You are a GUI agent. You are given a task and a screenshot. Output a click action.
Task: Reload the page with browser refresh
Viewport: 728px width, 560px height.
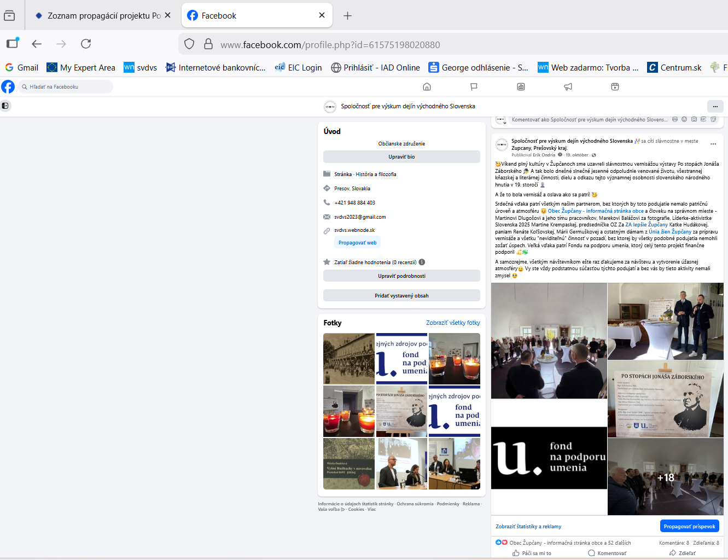86,44
